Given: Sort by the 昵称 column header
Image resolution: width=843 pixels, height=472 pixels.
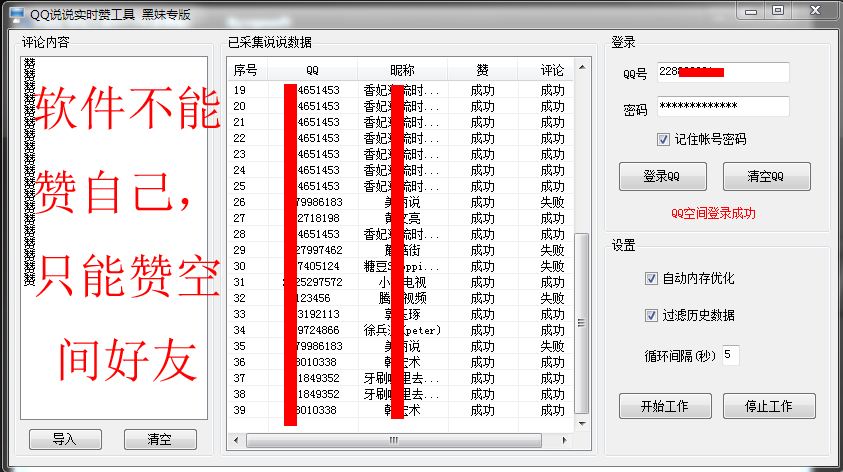Looking at the screenshot, I should (x=402, y=70).
